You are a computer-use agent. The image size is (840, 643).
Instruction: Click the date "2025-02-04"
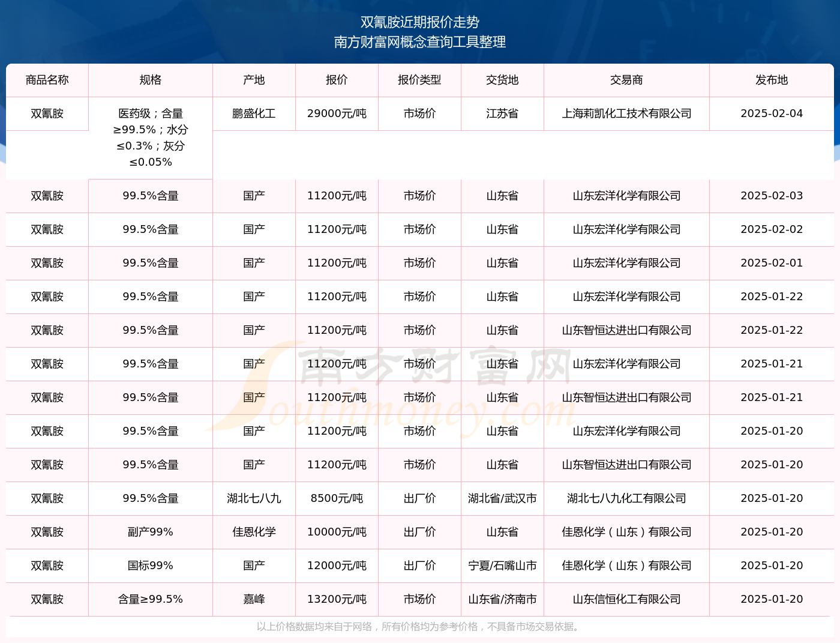[x=772, y=113]
